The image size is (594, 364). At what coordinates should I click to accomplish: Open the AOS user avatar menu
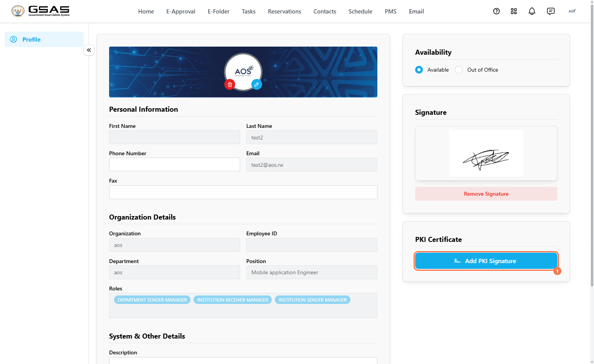tap(572, 11)
